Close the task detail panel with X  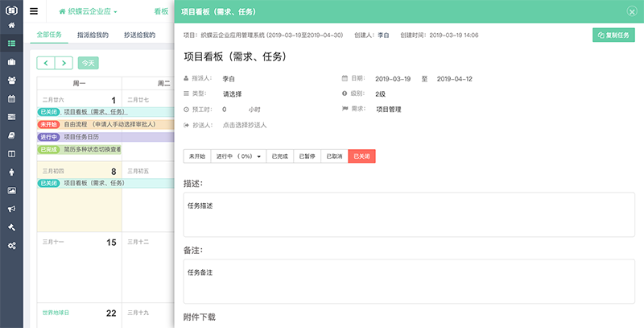point(632,11)
